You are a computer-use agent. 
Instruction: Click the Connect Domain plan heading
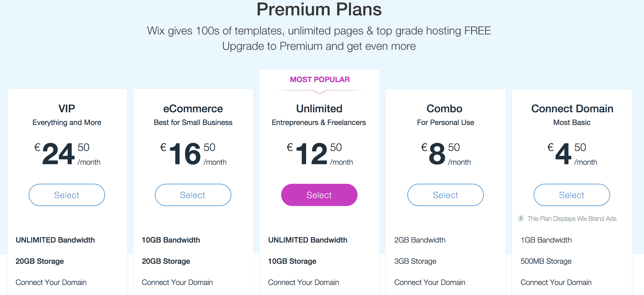(572, 109)
